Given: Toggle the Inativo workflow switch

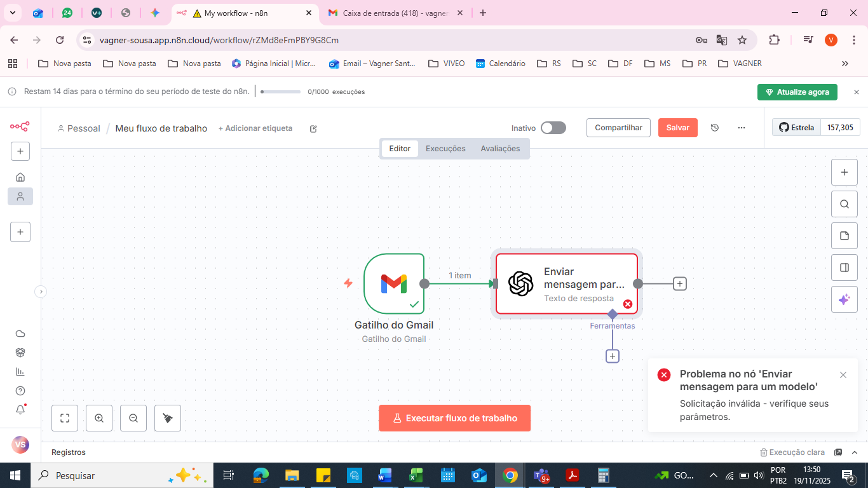Looking at the screenshot, I should click(x=553, y=128).
